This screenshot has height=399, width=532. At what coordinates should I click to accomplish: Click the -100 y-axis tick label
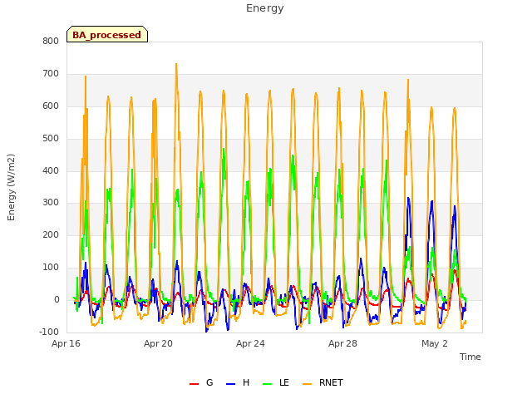tap(49, 332)
